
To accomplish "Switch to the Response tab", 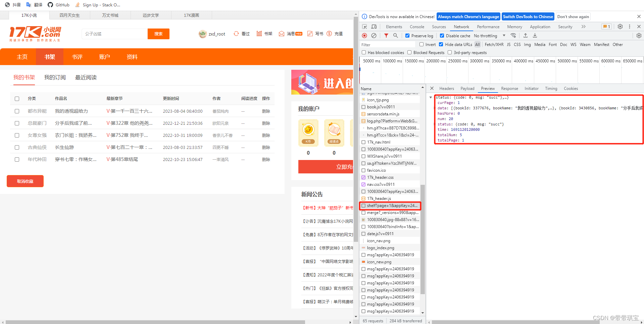I will click(x=509, y=88).
